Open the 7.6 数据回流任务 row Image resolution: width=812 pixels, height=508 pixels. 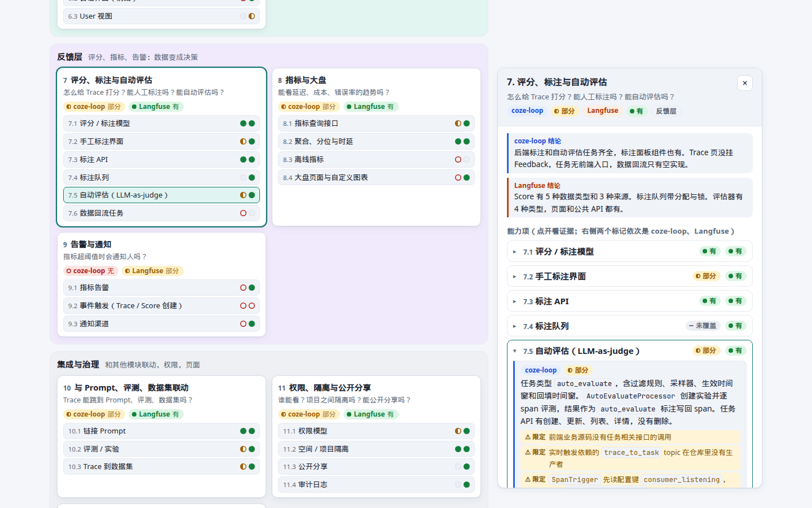(x=161, y=213)
